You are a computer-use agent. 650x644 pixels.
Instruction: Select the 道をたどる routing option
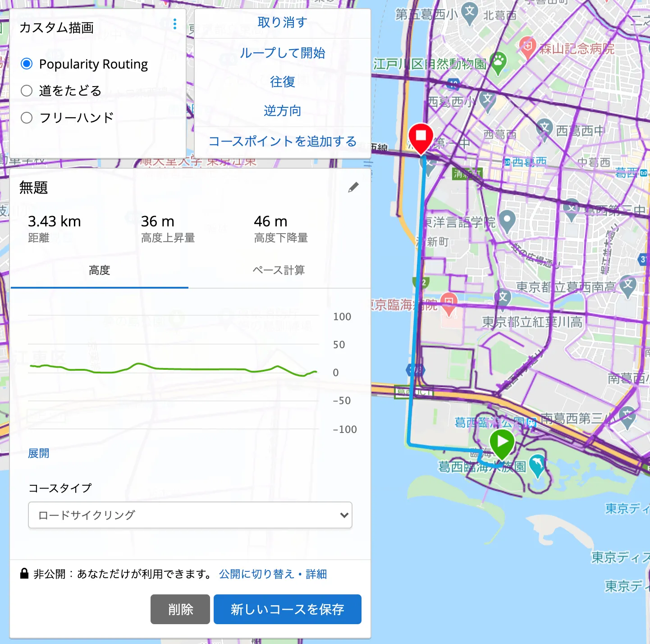coord(27,91)
